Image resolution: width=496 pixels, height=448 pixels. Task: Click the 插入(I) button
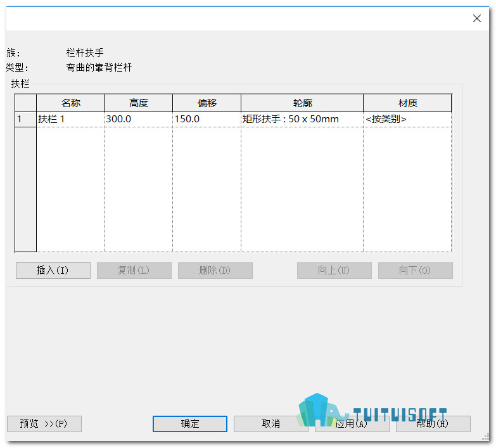(53, 270)
